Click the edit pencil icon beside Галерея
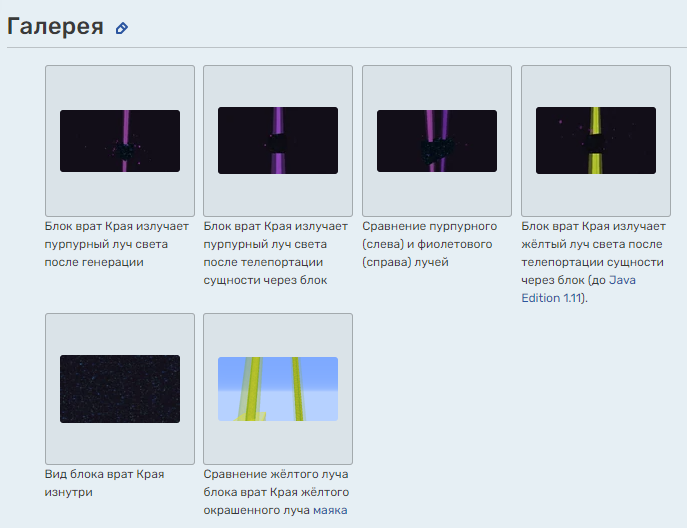 [121, 28]
